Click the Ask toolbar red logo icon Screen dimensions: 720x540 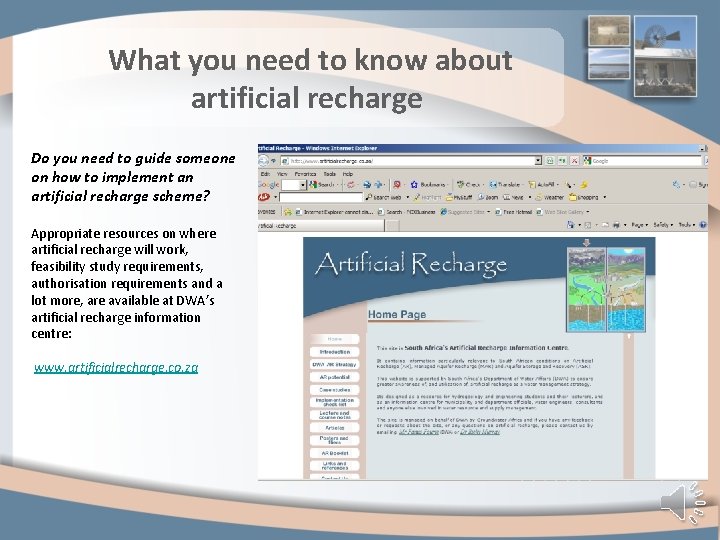click(264, 197)
